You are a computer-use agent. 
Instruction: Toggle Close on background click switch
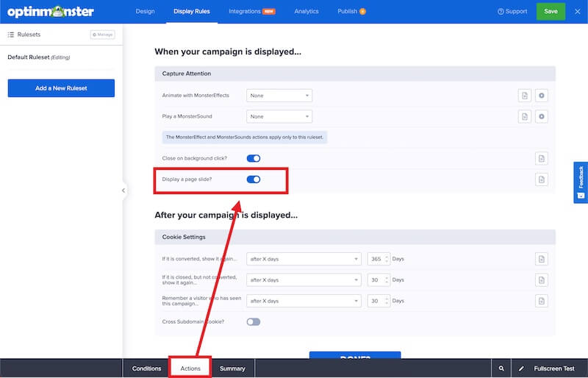[253, 158]
